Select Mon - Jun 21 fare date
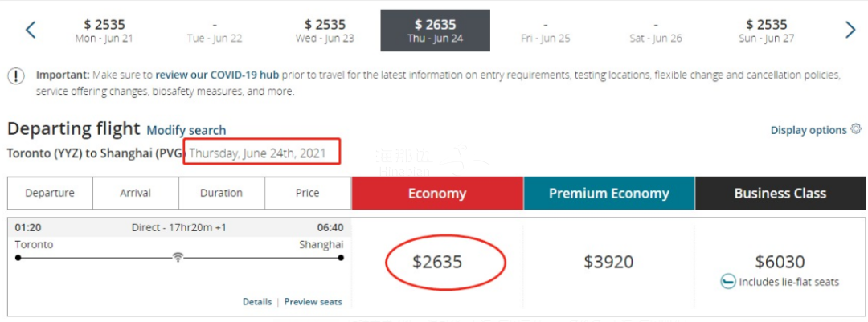The image size is (868, 322). [x=104, y=31]
